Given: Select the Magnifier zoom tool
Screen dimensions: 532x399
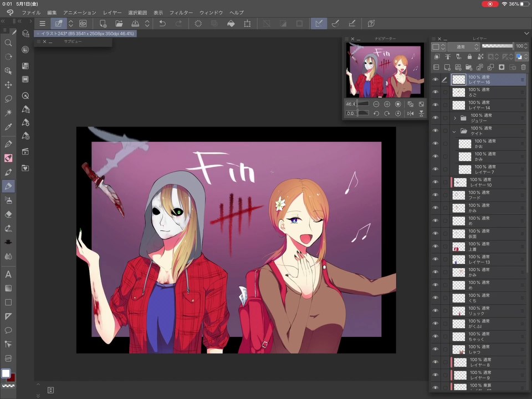Looking at the screenshot, I should pos(8,43).
